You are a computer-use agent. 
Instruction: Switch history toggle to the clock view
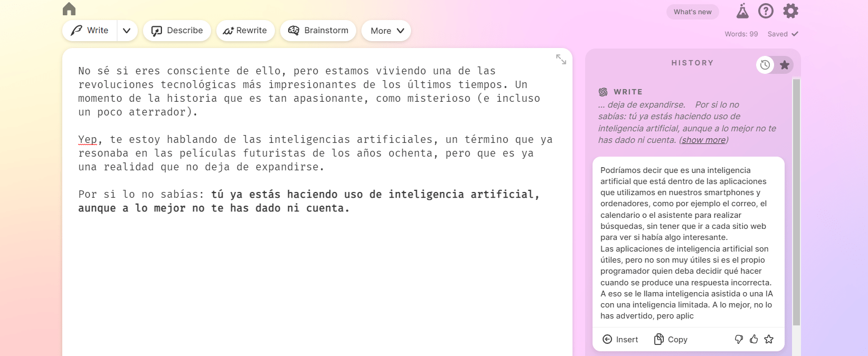tap(765, 65)
